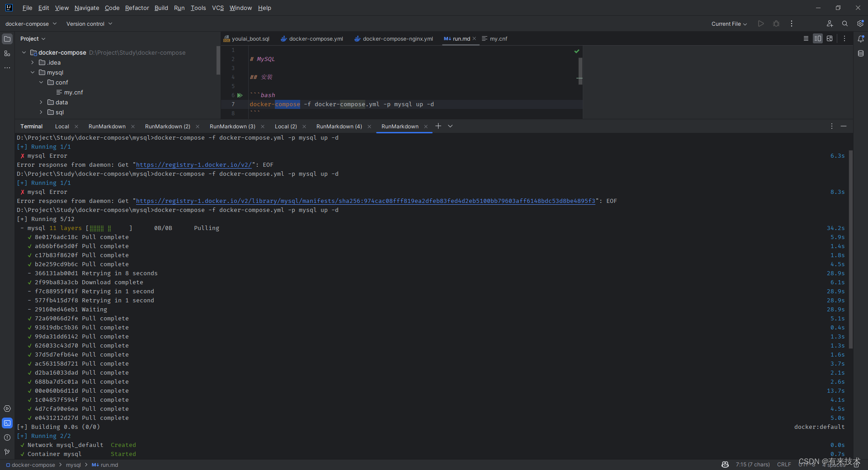Open the Tools menu
Screen dimensions: 868x470
pyautogui.click(x=198, y=8)
